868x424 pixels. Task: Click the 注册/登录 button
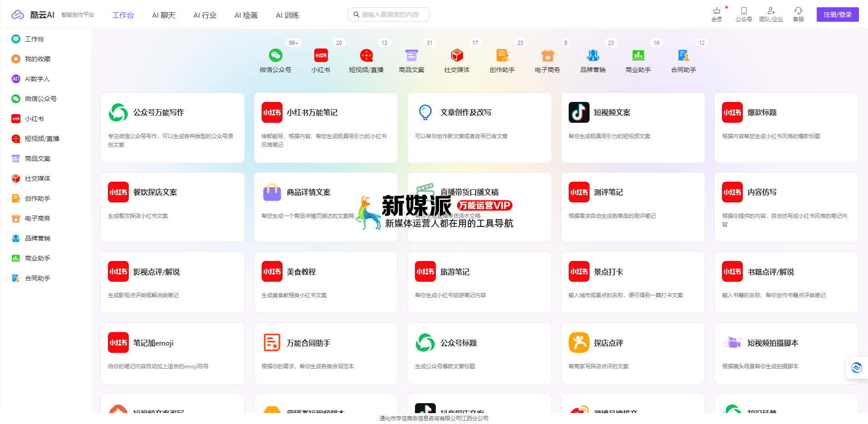pyautogui.click(x=838, y=14)
